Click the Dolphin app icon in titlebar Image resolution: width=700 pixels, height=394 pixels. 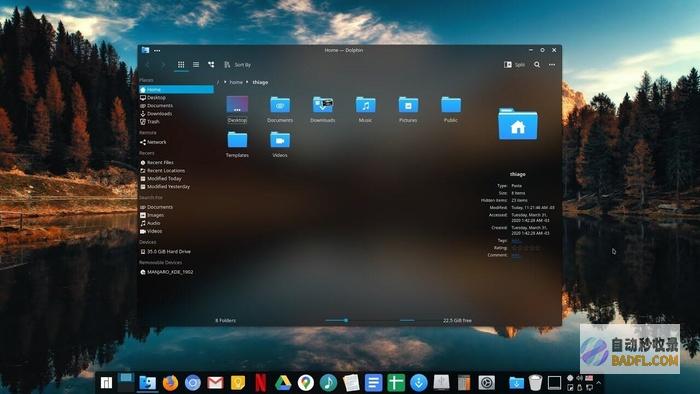pyautogui.click(x=145, y=50)
